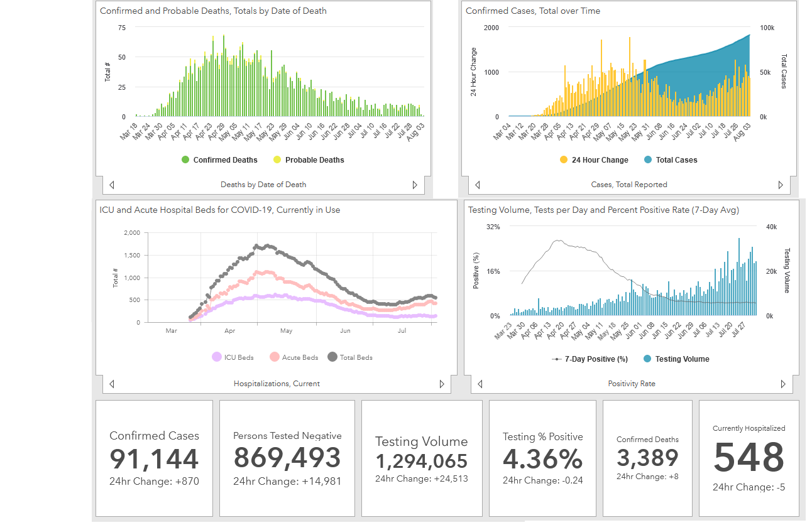Click the 'Confirmed and Probable Deaths' chart title
The height and width of the screenshot is (530, 812).
click(x=213, y=11)
